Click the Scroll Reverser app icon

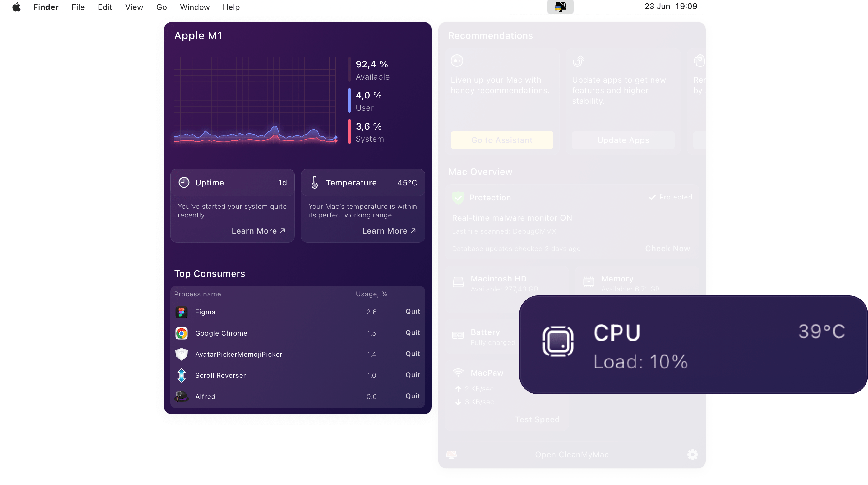coord(181,376)
